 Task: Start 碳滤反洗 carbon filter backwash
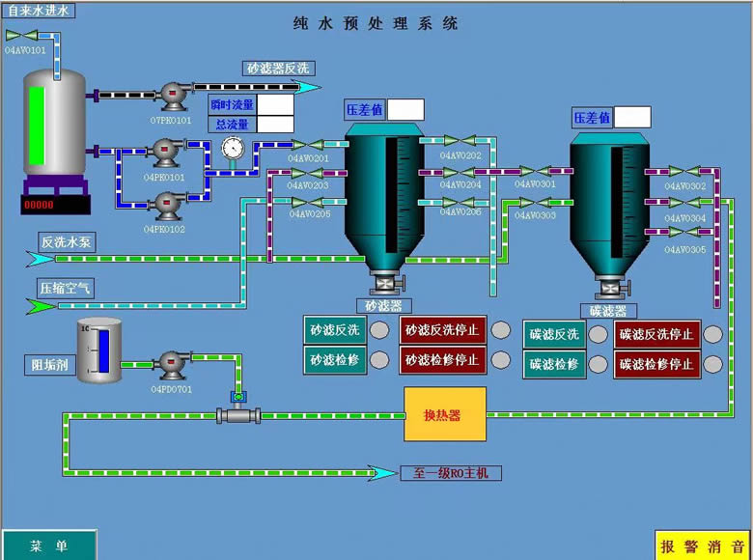click(554, 334)
